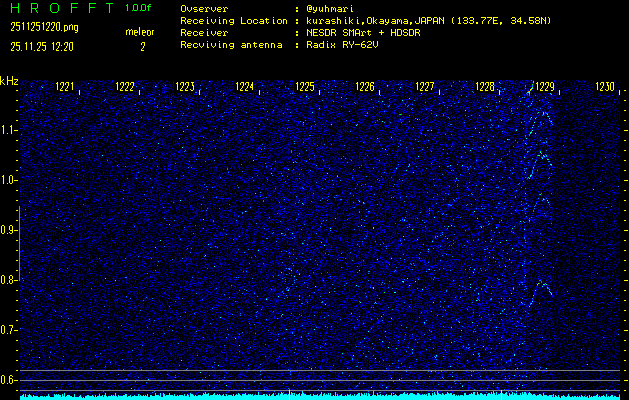Select the 1.0 kHz axis label
629x400 pixels.
[x=9, y=180]
